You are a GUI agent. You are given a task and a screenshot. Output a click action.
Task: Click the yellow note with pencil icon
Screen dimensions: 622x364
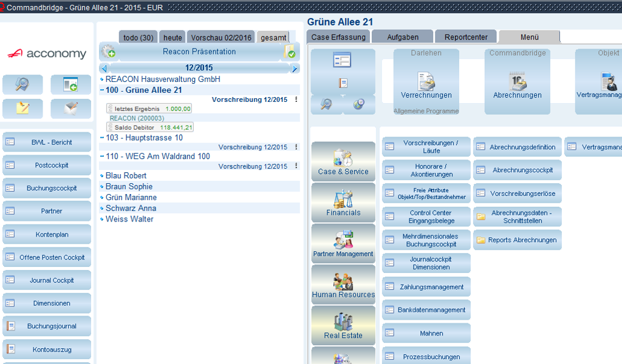coord(22,109)
